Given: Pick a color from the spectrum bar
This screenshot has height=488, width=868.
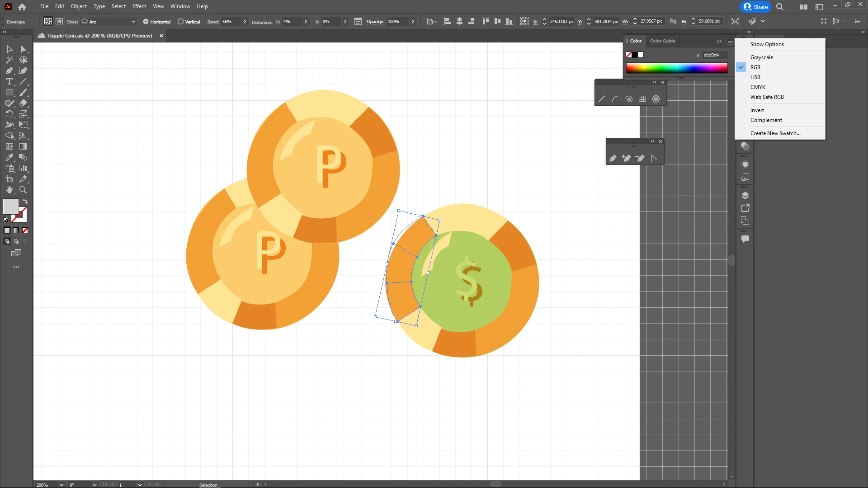Looking at the screenshot, I should point(676,68).
